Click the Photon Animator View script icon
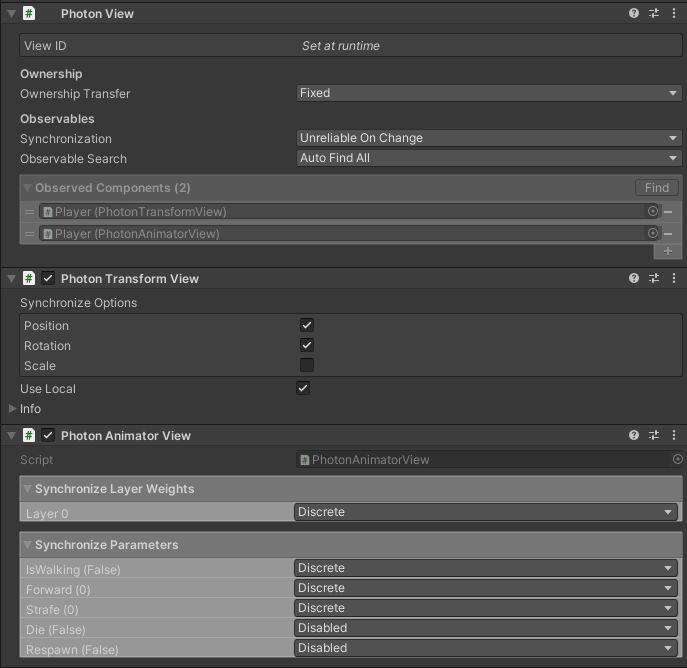 (x=29, y=435)
